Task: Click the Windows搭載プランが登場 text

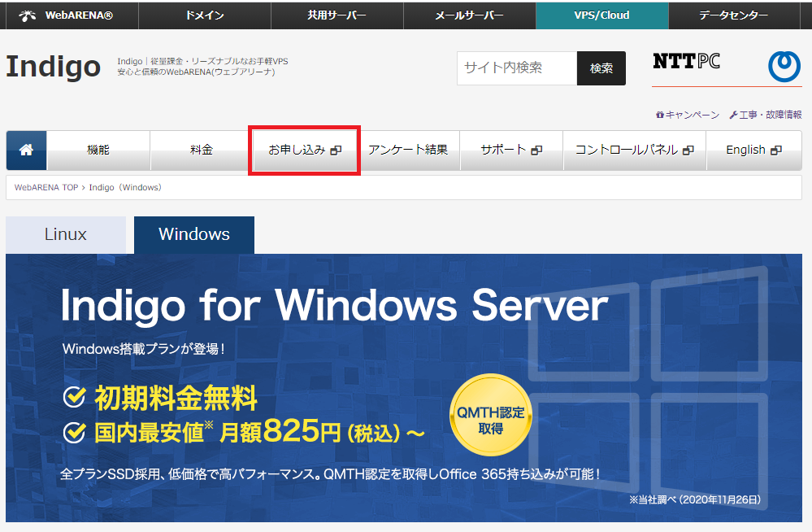Action: pyautogui.click(x=143, y=349)
